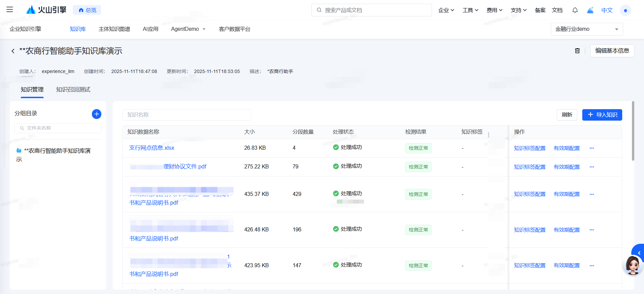
Task: Click the 知识名称 search field
Action: 186,115
